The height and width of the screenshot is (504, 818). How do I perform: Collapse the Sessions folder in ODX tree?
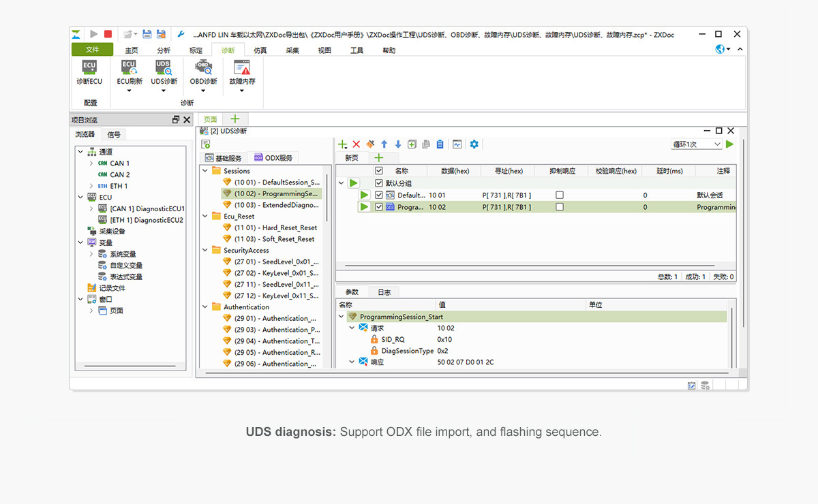point(205,171)
